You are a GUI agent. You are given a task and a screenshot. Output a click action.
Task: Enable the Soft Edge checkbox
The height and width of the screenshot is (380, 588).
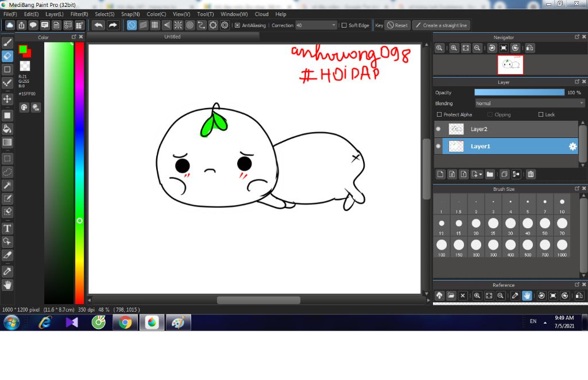tap(344, 25)
